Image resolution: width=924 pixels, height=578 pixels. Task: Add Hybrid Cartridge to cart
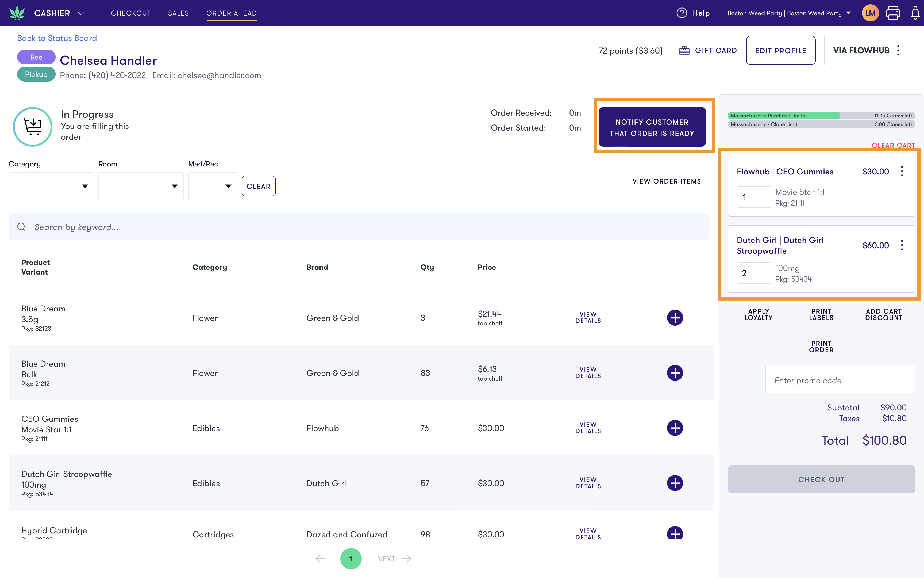(x=675, y=533)
